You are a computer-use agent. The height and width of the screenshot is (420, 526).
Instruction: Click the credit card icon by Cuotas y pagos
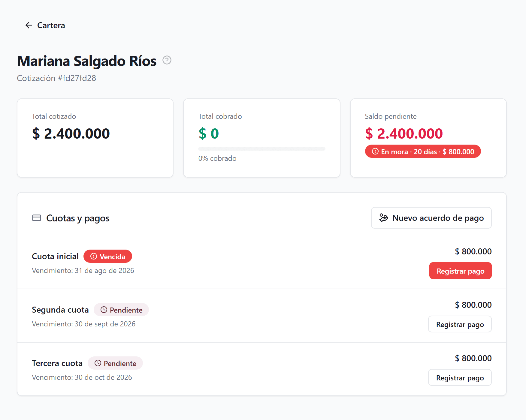coord(37,218)
